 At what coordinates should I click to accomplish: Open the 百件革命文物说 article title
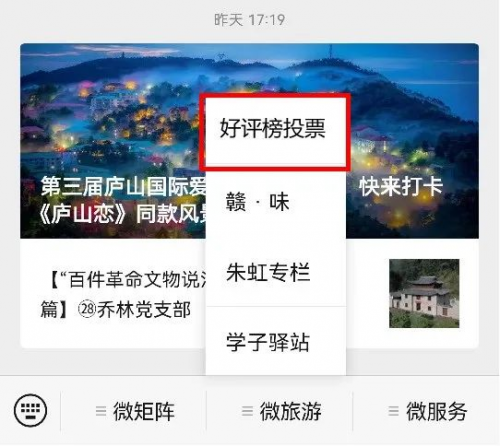tap(128, 279)
